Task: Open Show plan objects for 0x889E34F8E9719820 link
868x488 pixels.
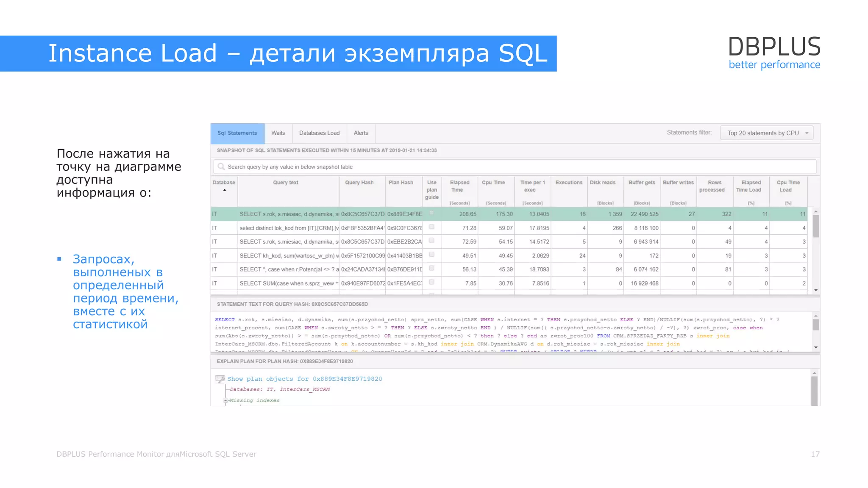Action: pos(305,379)
